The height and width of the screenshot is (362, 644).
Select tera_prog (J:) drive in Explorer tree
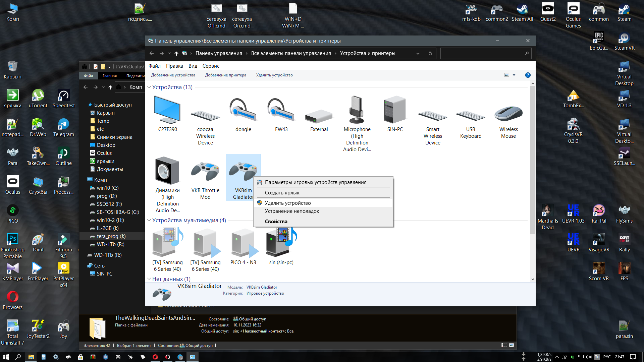111,236
